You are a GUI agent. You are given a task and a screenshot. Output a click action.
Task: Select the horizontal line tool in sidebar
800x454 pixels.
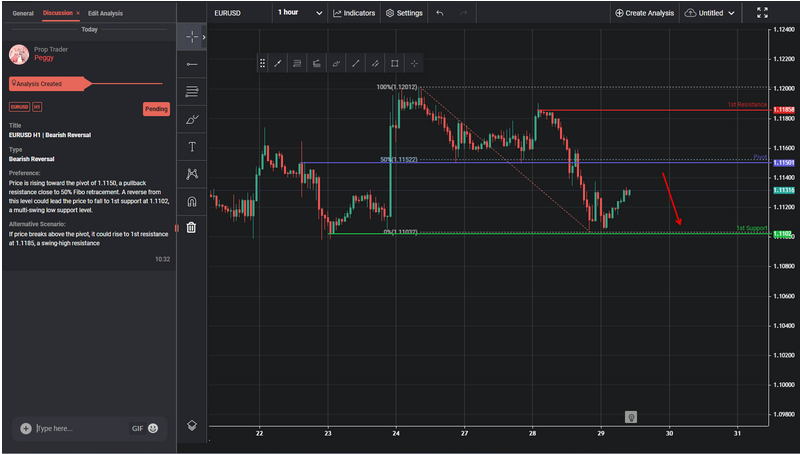[x=192, y=64]
